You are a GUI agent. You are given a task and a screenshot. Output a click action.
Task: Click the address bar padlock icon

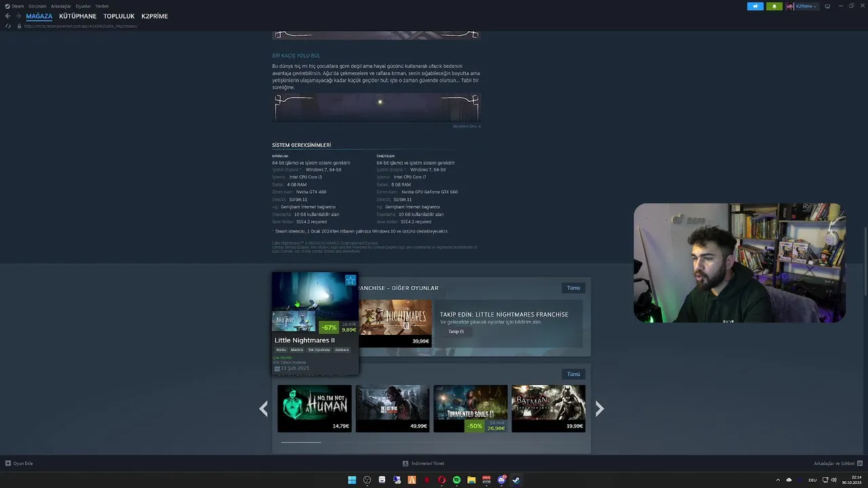coord(19,26)
